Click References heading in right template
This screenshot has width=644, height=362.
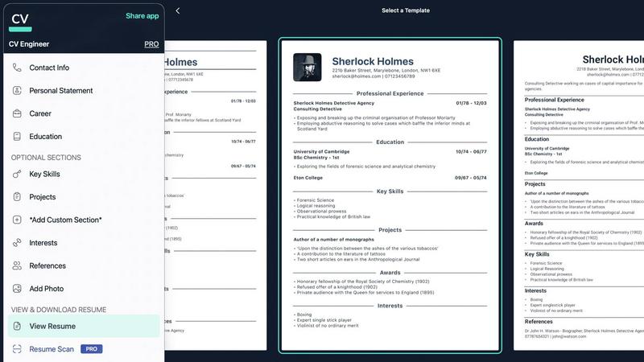(539, 322)
